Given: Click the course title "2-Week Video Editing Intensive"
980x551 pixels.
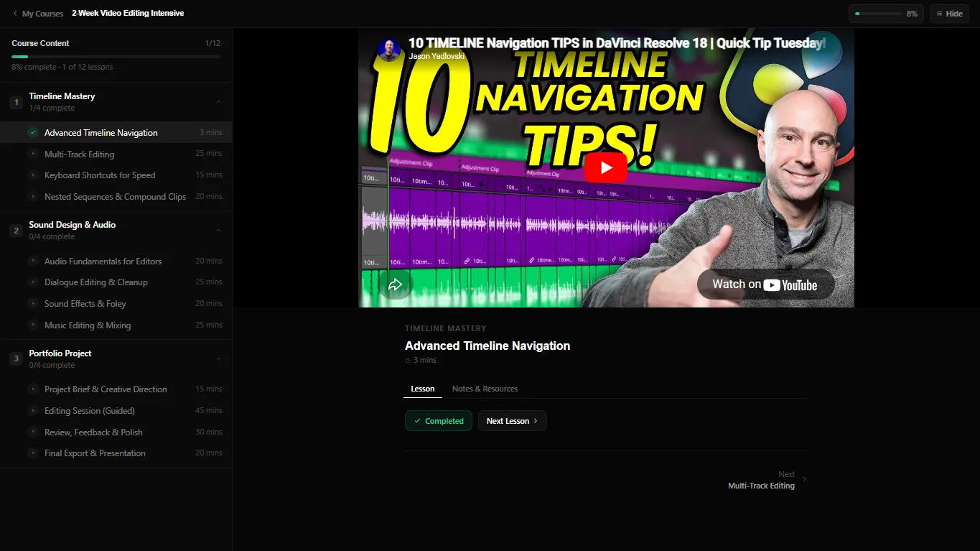Looking at the screenshot, I should 128,14.
